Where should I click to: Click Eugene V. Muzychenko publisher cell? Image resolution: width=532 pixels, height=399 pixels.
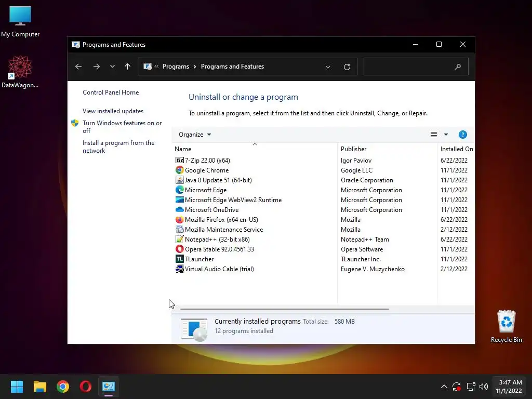tap(373, 269)
